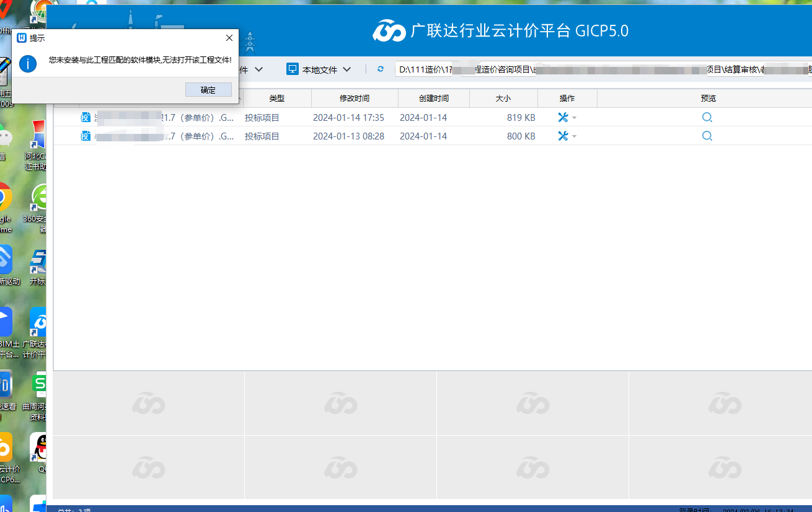
Task: Select the 投标项目 cell in the 800 KB row
Action: [x=262, y=136]
